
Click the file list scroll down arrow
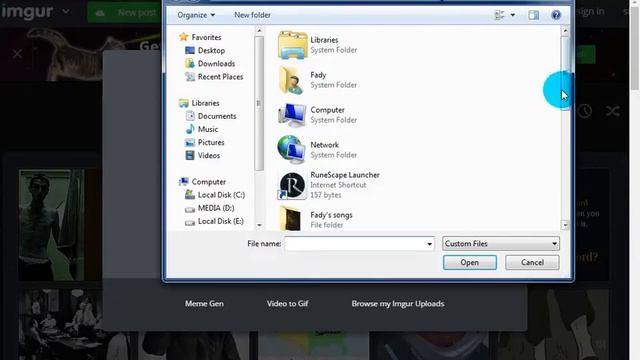pos(565,224)
